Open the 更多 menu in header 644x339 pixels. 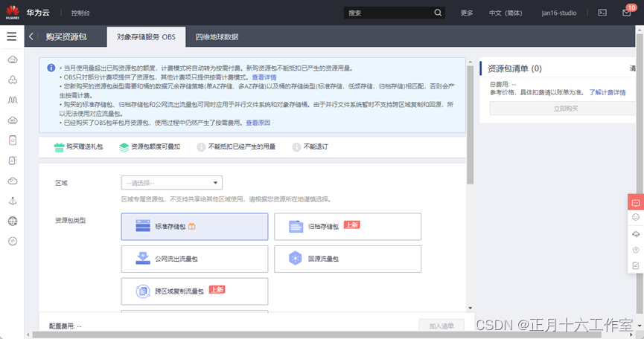pyautogui.click(x=467, y=13)
